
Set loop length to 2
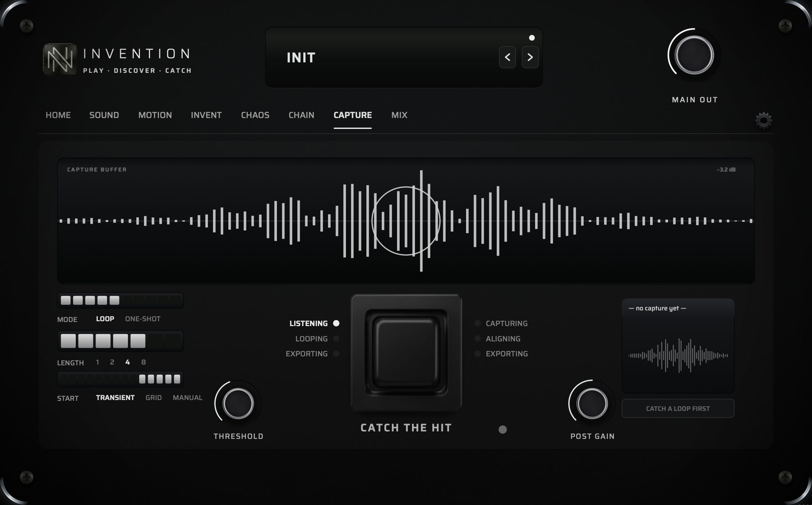tap(112, 362)
